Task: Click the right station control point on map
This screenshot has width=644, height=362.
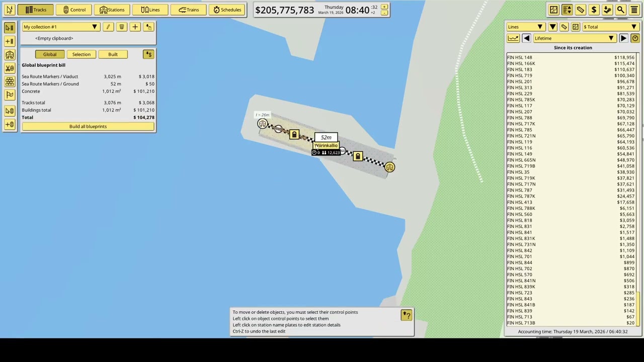Action: 389,167
